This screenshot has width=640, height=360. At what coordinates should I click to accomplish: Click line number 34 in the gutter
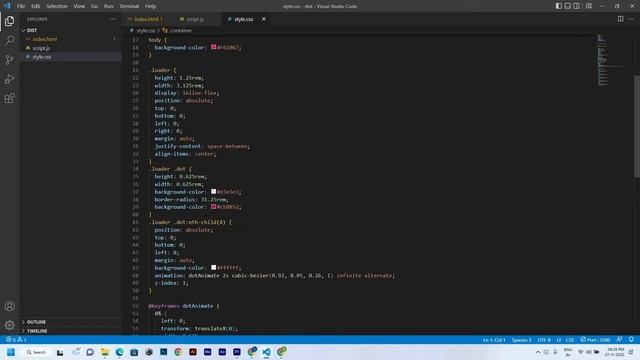(x=136, y=169)
